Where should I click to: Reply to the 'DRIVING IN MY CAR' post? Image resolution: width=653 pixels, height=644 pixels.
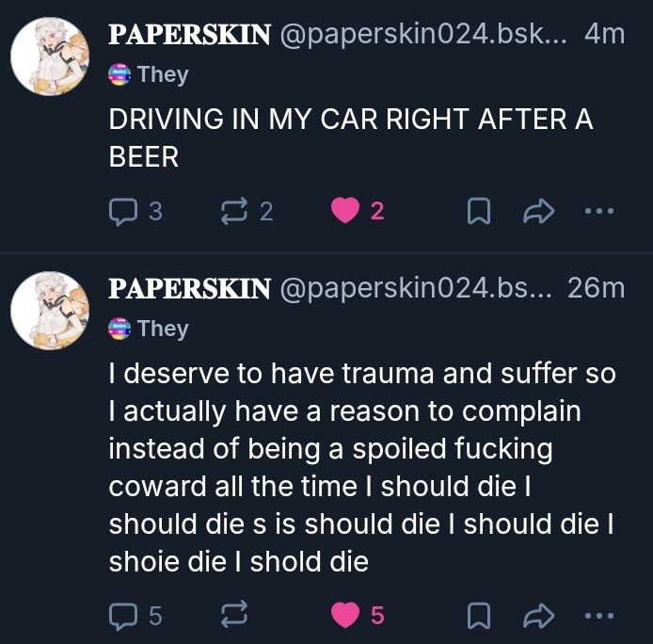click(123, 212)
